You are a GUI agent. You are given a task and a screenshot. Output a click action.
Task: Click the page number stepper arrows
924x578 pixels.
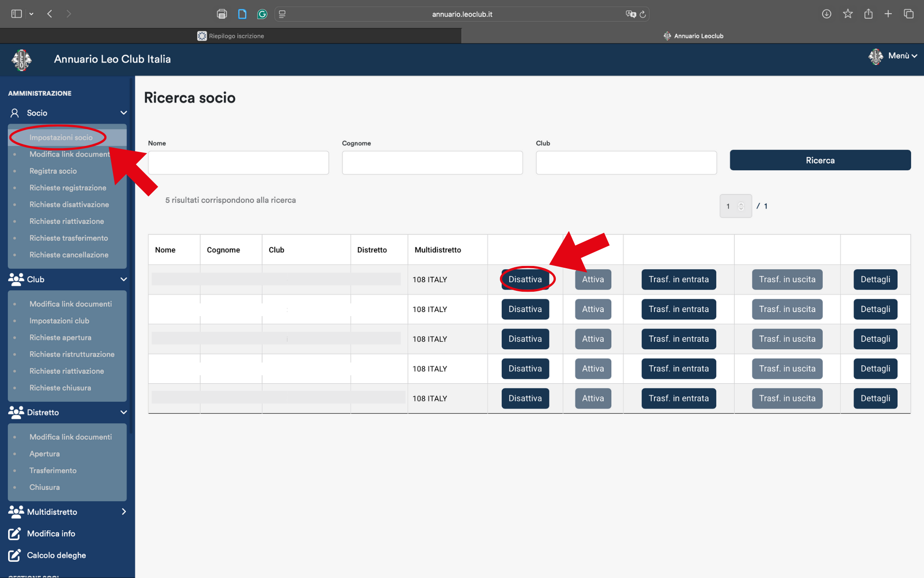[741, 206]
